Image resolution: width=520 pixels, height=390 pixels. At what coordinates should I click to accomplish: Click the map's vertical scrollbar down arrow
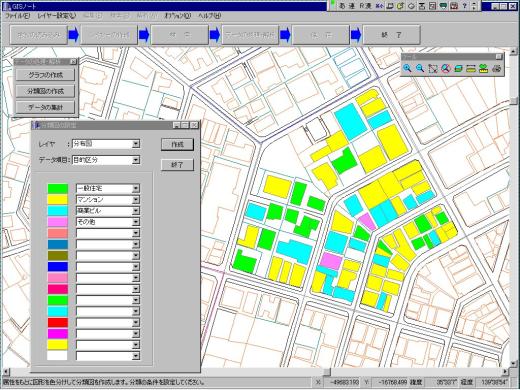coord(514,363)
